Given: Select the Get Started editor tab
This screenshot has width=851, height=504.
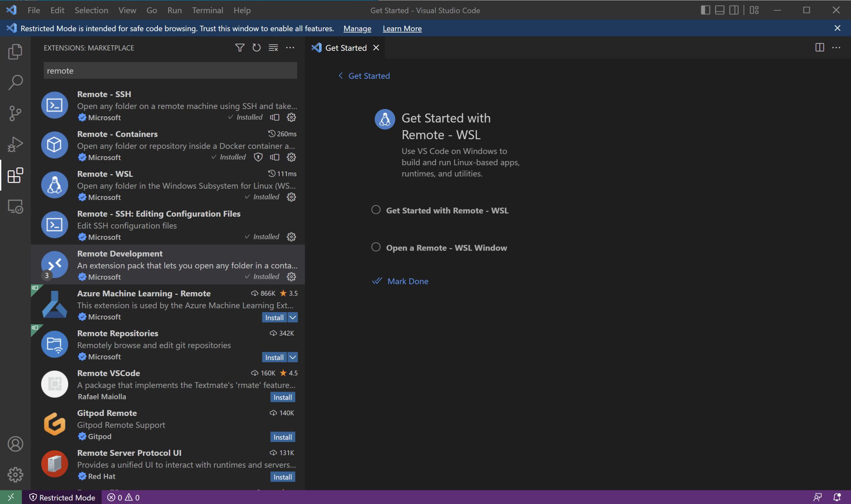Looking at the screenshot, I should (345, 48).
